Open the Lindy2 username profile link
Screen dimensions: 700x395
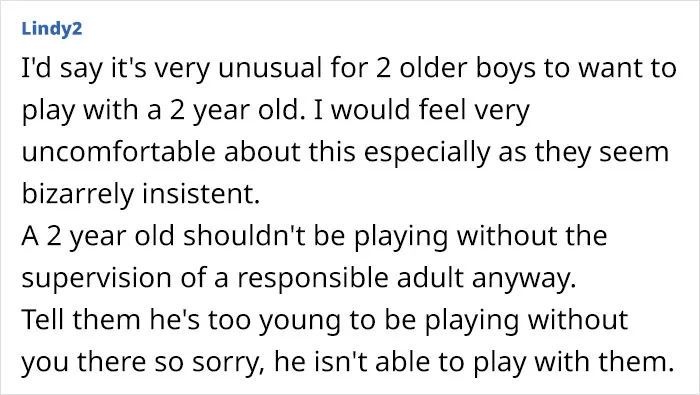(x=52, y=29)
